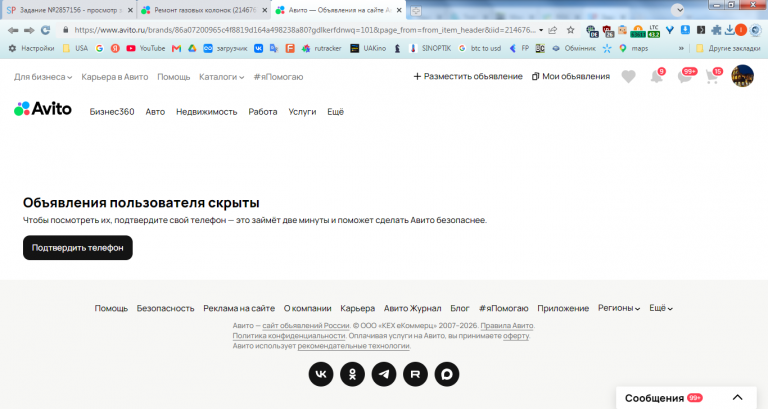Open Avito's Odnoklassniki social icon
This screenshot has height=409, width=768.
(352, 374)
